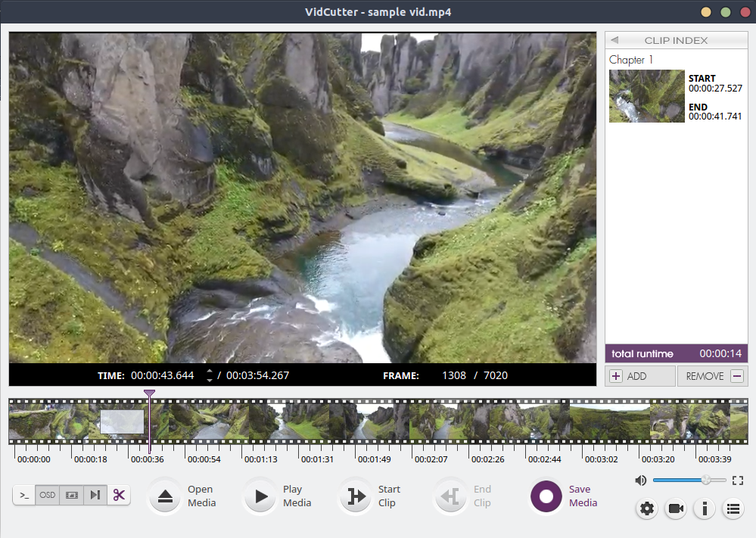Toggle the OSD display option

click(47, 494)
